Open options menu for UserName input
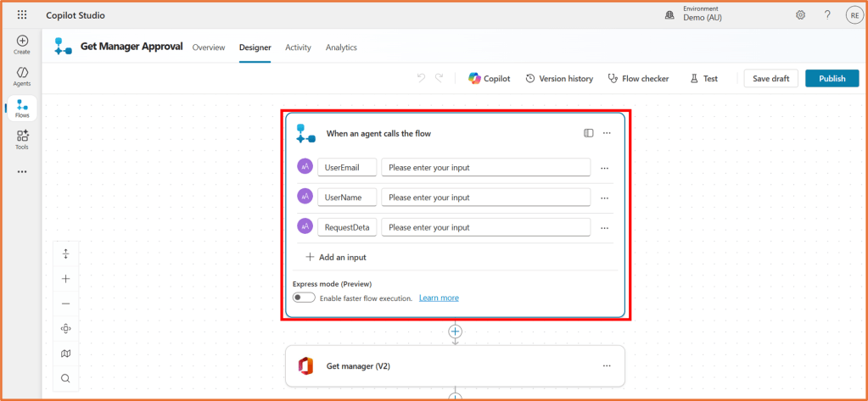The image size is (868, 401). [x=604, y=198]
